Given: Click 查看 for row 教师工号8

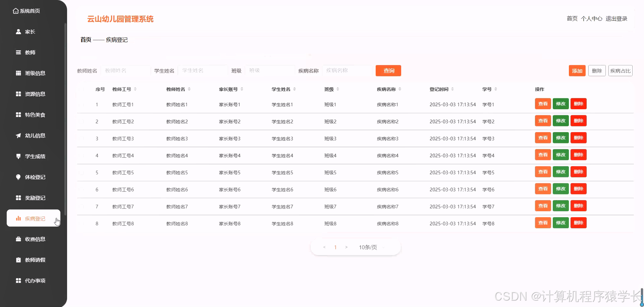Looking at the screenshot, I should pos(543,223).
